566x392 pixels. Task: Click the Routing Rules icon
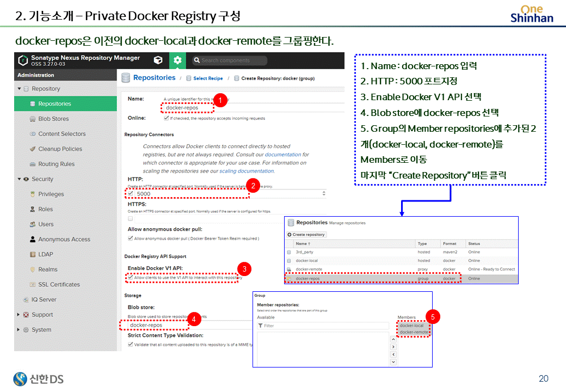click(33, 164)
